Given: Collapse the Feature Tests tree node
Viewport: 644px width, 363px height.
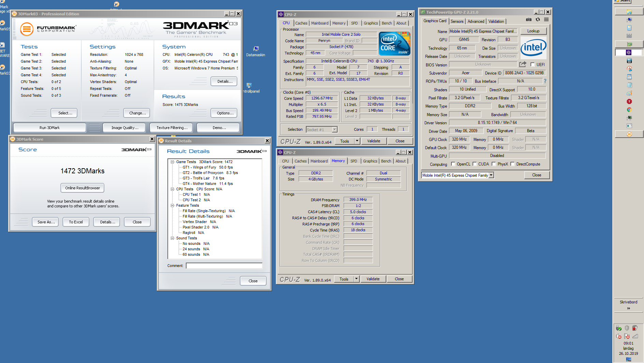Looking at the screenshot, I should tap(173, 205).
